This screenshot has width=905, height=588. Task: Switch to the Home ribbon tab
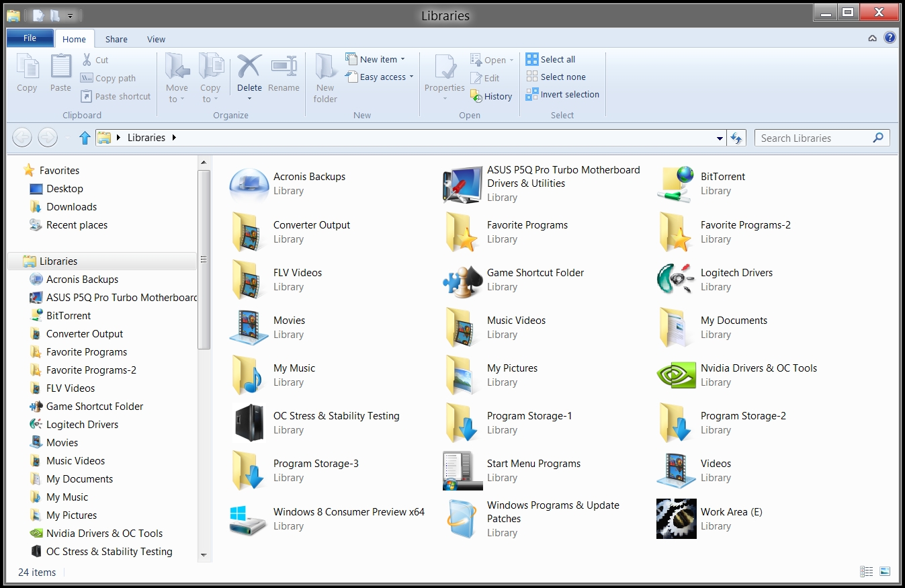[x=75, y=39]
